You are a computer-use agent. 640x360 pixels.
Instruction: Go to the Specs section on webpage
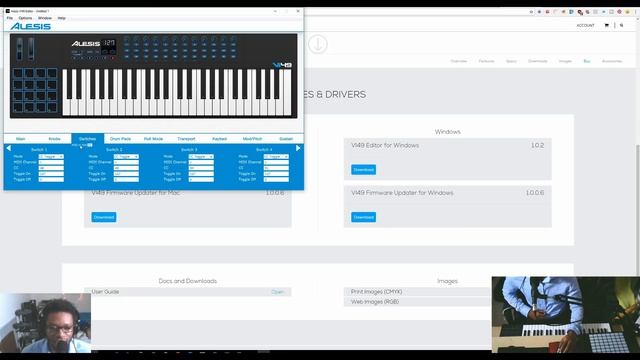511,61
